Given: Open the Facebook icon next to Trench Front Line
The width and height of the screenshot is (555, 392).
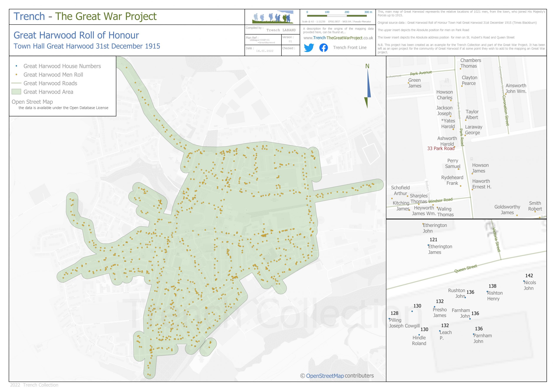Looking at the screenshot, I should point(323,48).
